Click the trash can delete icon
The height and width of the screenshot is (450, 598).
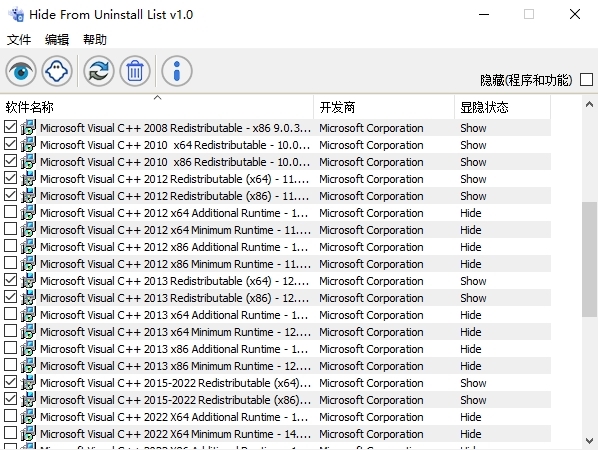coord(135,71)
